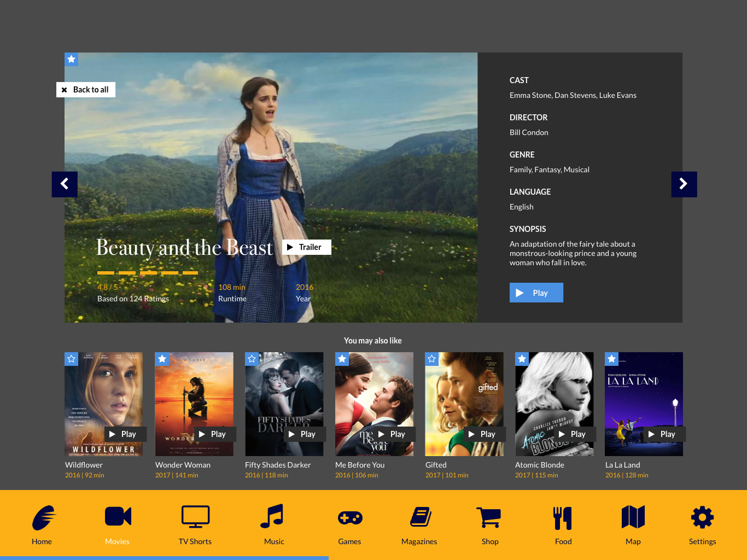
Task: Select the Gifted title text
Action: pos(436,465)
